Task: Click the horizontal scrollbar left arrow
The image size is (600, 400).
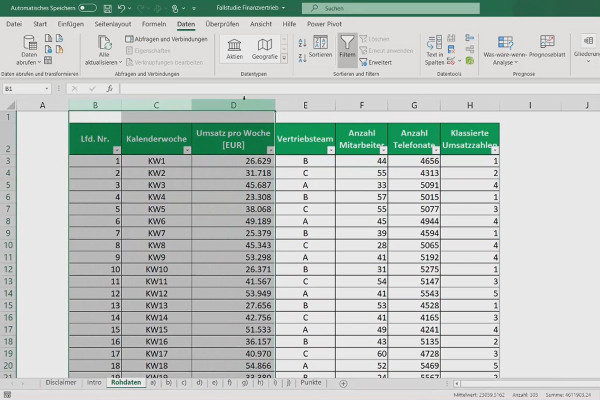Action: [457, 383]
